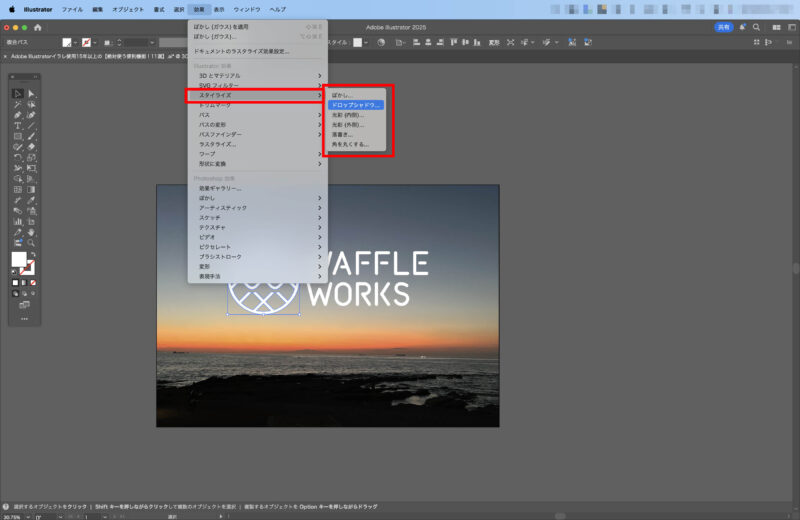Screen dimensions: 800x520
Task: Expand the スタイライズ submenu
Action: tap(256, 95)
